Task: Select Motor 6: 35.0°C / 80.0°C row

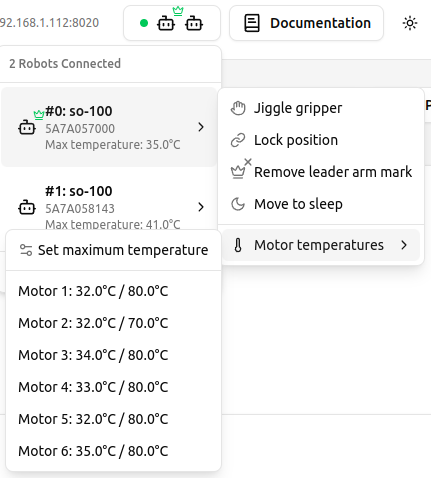Action: pos(114,451)
